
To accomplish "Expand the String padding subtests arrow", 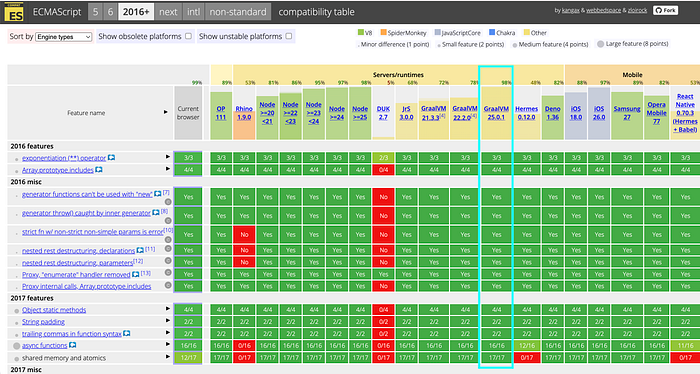I will click(x=168, y=320).
